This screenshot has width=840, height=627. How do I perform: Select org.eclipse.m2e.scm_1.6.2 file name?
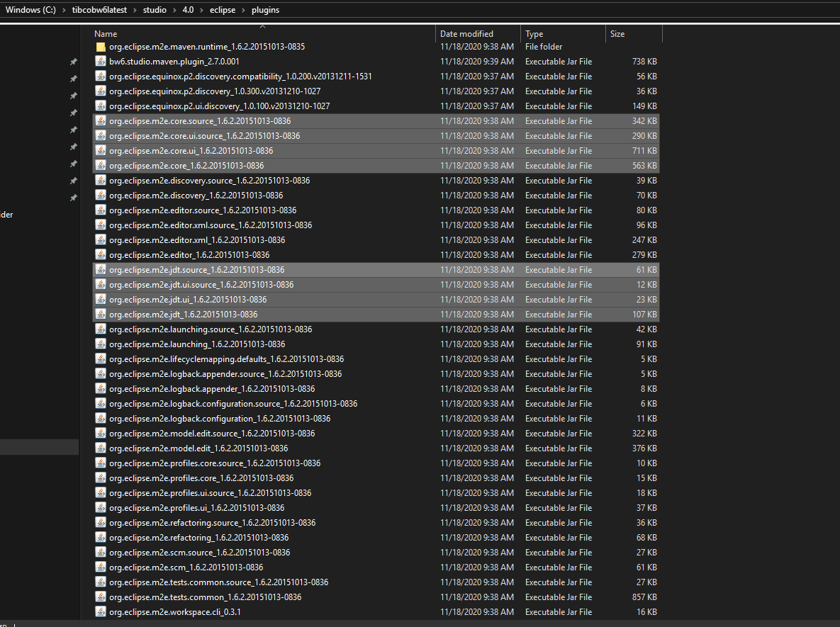pos(186,567)
